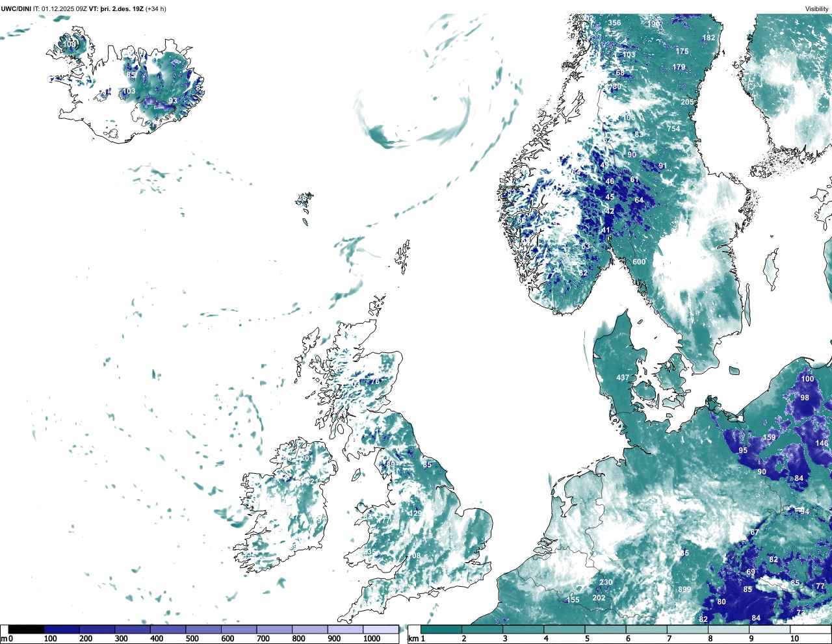This screenshot has width=832, height=644.
Task: Click visibility value '159' on the map
Action: (x=770, y=437)
